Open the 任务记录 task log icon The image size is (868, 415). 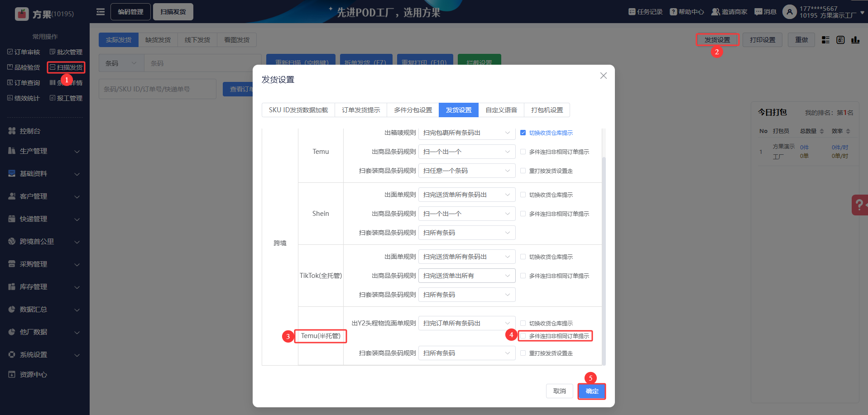632,12
